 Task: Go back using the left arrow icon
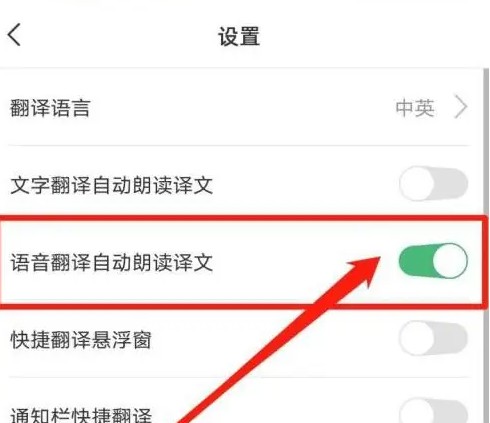pyautogui.click(x=14, y=34)
